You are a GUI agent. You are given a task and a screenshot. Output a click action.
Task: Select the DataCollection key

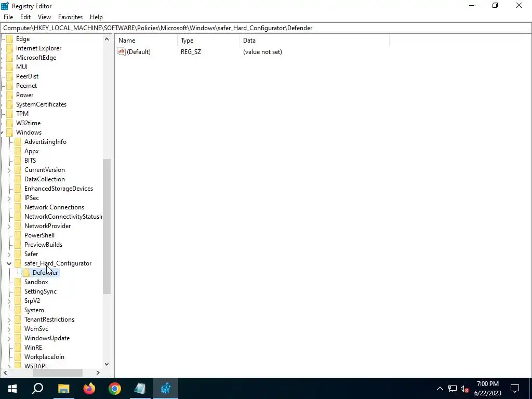(45, 179)
